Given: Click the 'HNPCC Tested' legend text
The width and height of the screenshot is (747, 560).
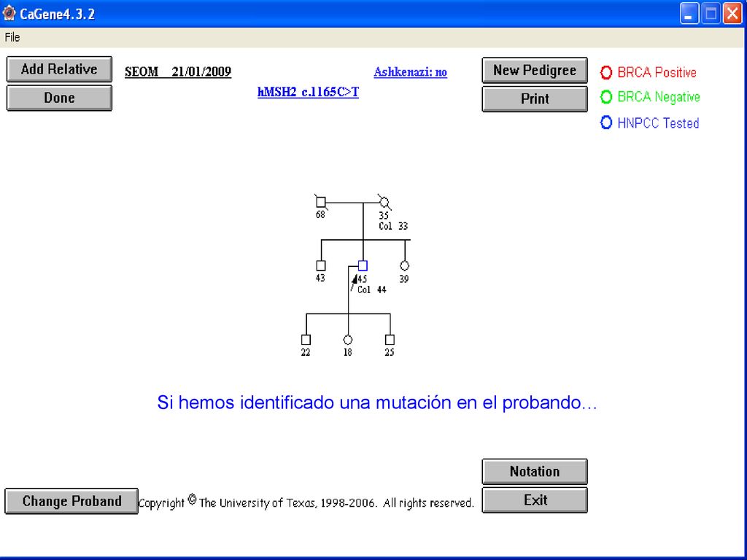Looking at the screenshot, I should (x=659, y=122).
